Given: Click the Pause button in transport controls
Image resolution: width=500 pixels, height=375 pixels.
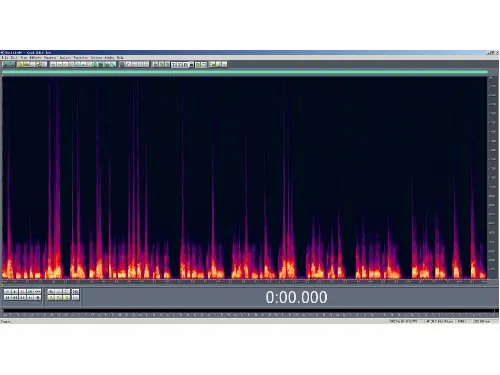Looking at the screenshot, I should tap(23, 291).
